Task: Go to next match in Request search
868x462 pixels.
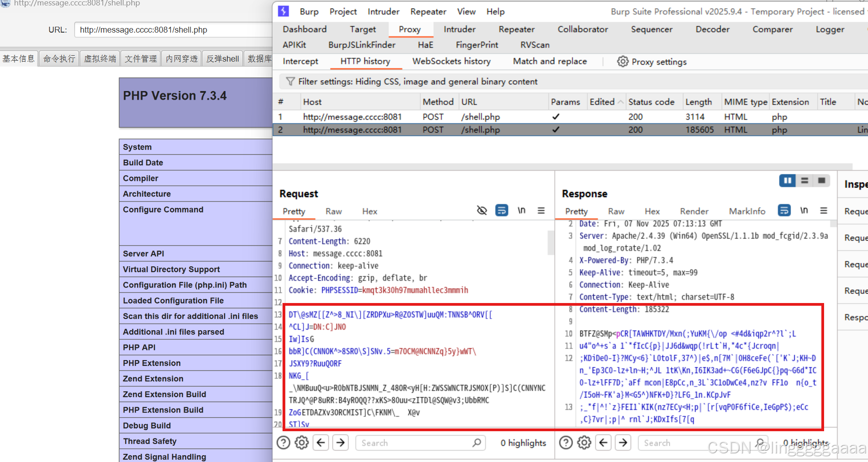Action: point(340,443)
